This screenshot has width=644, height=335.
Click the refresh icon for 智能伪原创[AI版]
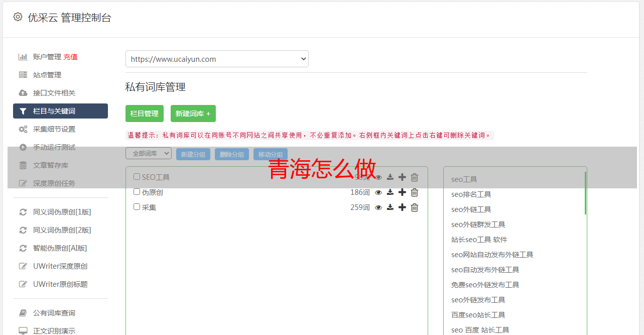tap(23, 248)
